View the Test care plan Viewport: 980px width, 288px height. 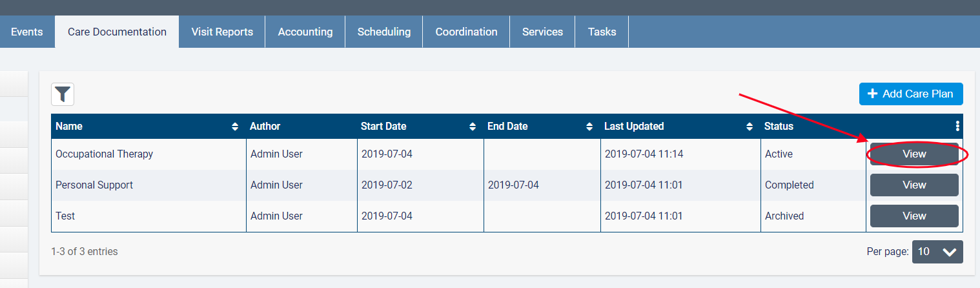914,216
